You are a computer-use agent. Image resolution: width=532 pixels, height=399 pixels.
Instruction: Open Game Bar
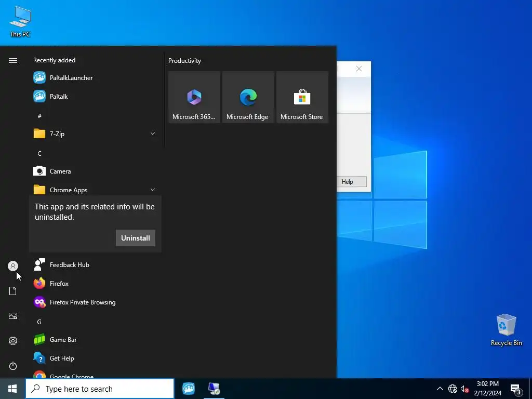(95, 339)
